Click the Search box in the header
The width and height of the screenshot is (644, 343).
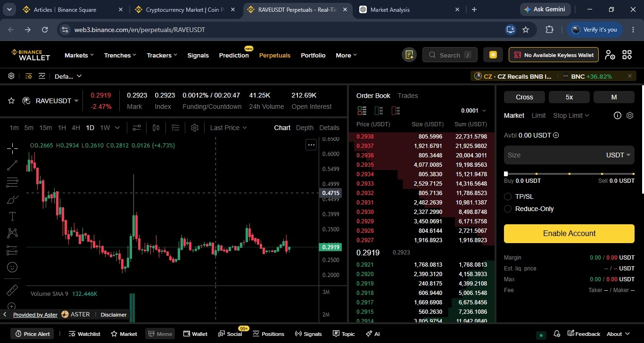(x=450, y=55)
